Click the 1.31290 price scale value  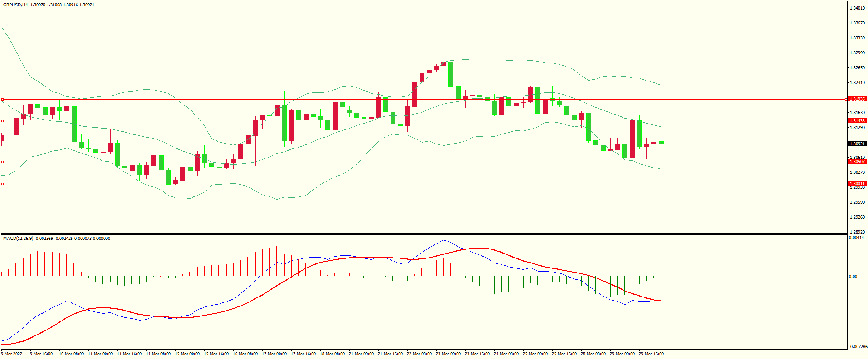click(857, 128)
